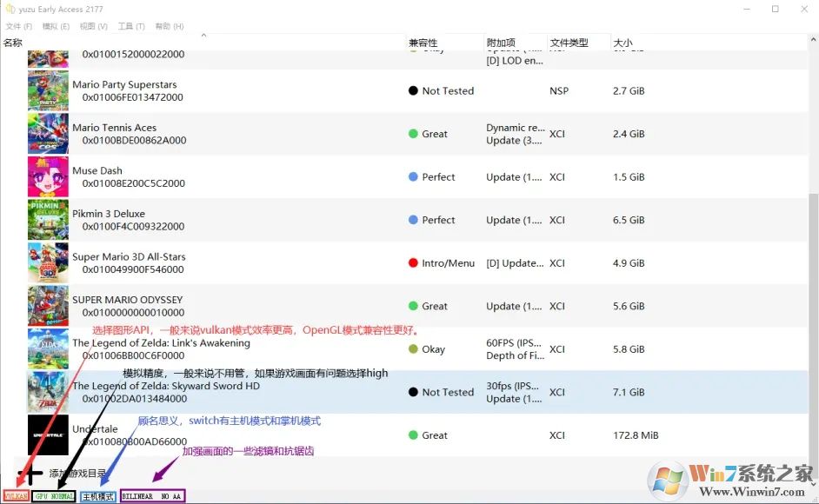819x504 pixels.
Task: Click the plus icon for adding game directory
Action: pyautogui.click(x=32, y=474)
